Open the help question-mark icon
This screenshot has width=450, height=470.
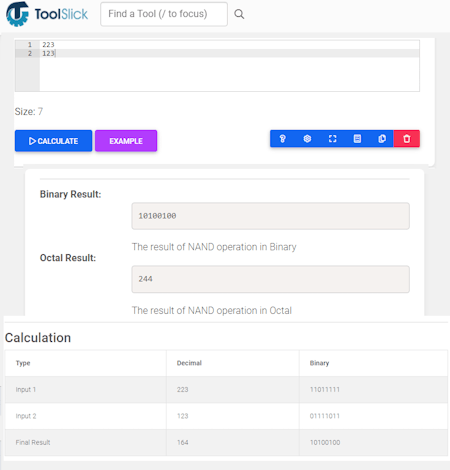tap(282, 139)
